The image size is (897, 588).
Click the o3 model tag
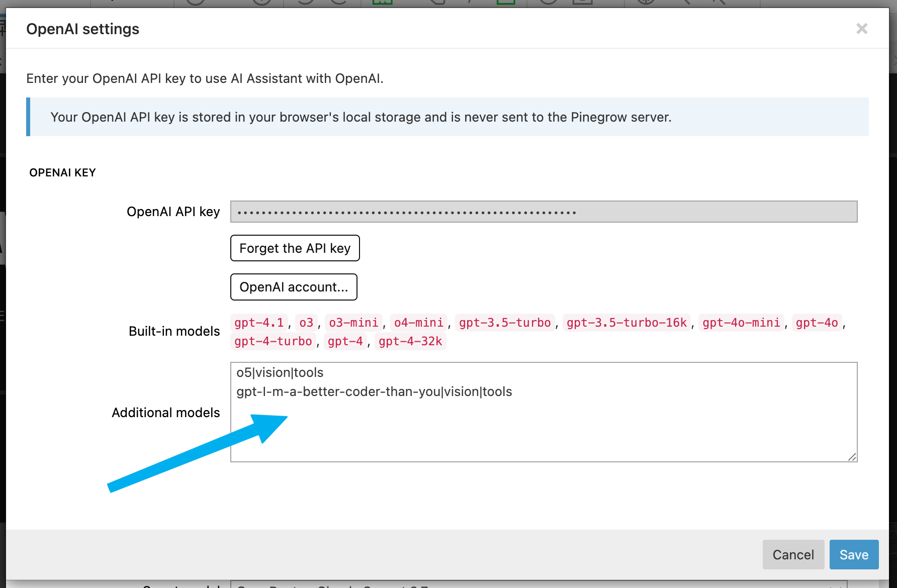click(306, 323)
